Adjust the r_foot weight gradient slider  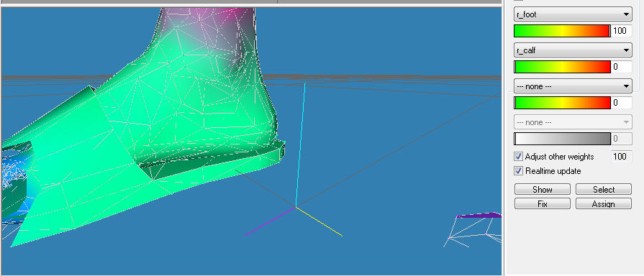pos(562,31)
